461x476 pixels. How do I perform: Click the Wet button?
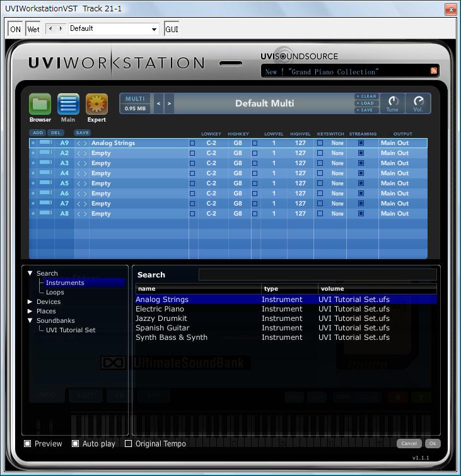(x=33, y=29)
